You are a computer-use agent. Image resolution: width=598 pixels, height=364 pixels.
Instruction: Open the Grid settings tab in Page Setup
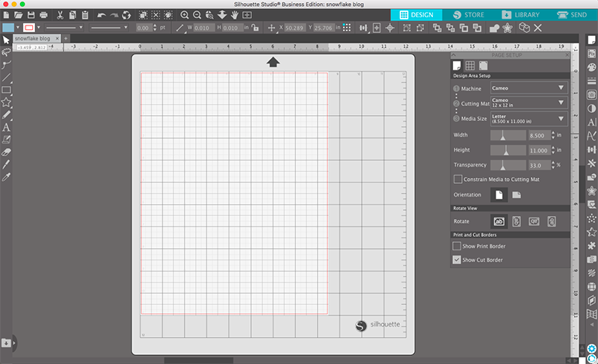tap(470, 66)
